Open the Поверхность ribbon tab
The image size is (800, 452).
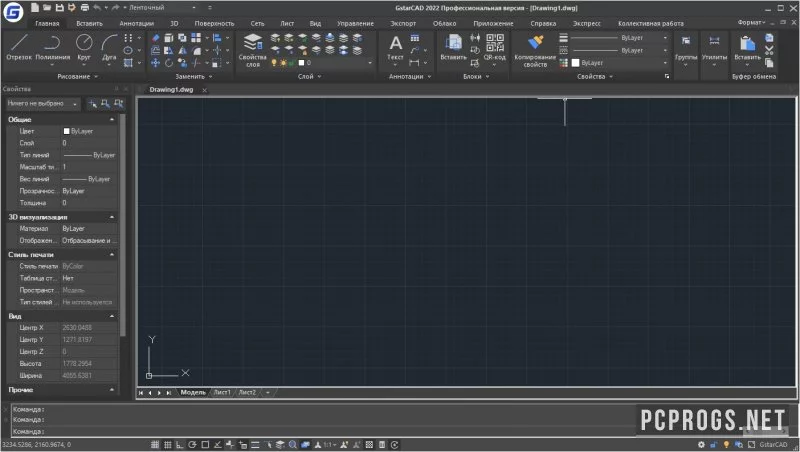(214, 23)
